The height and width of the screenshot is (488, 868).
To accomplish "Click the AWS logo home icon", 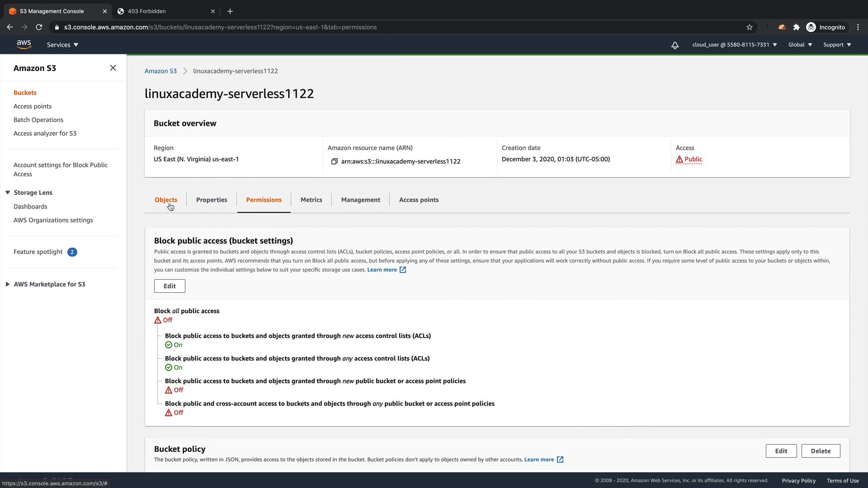I will pos(24,44).
